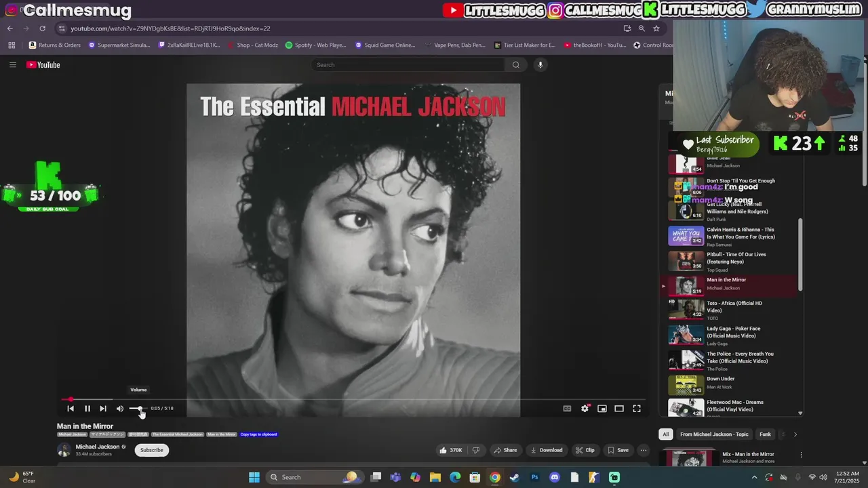The image size is (868, 488).
Task: Open the Chrome apps grid shortcut
Action: click(x=12, y=45)
